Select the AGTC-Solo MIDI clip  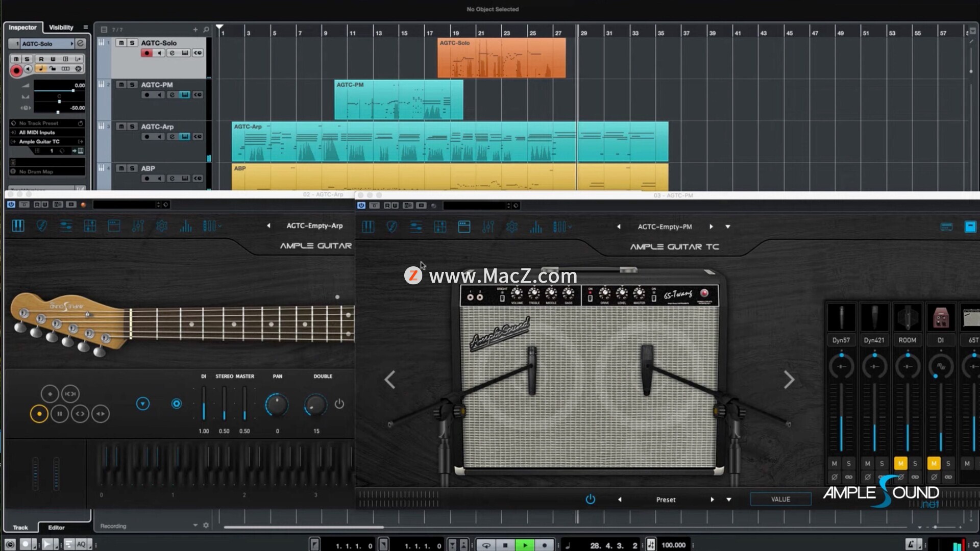pyautogui.click(x=501, y=58)
